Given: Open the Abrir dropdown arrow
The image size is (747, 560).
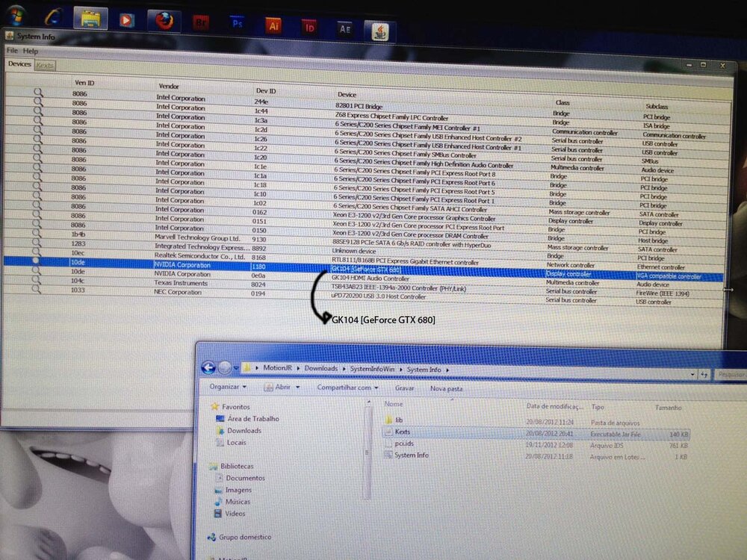Looking at the screenshot, I should [x=298, y=388].
